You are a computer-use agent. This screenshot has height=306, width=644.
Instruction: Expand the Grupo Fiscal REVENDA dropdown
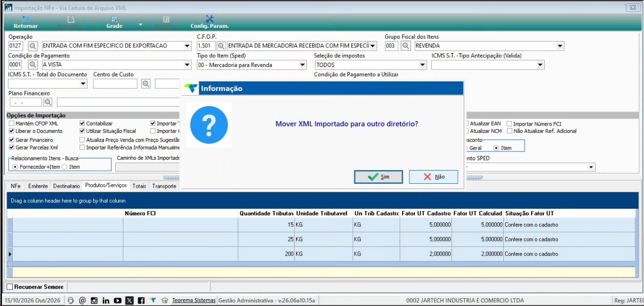pos(560,46)
